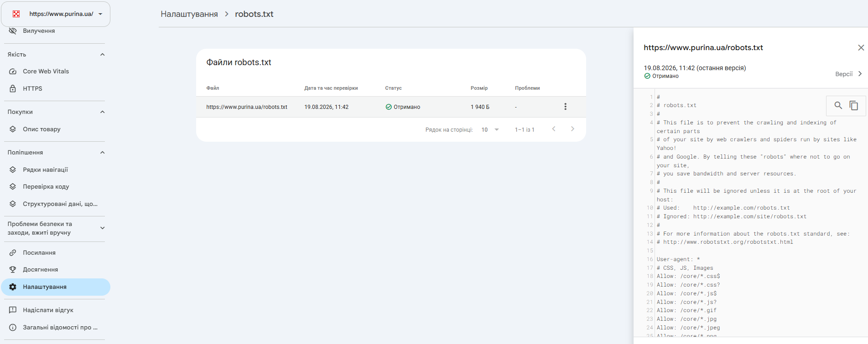
Task: Click the Досягнення trophy icon
Action: 13,270
